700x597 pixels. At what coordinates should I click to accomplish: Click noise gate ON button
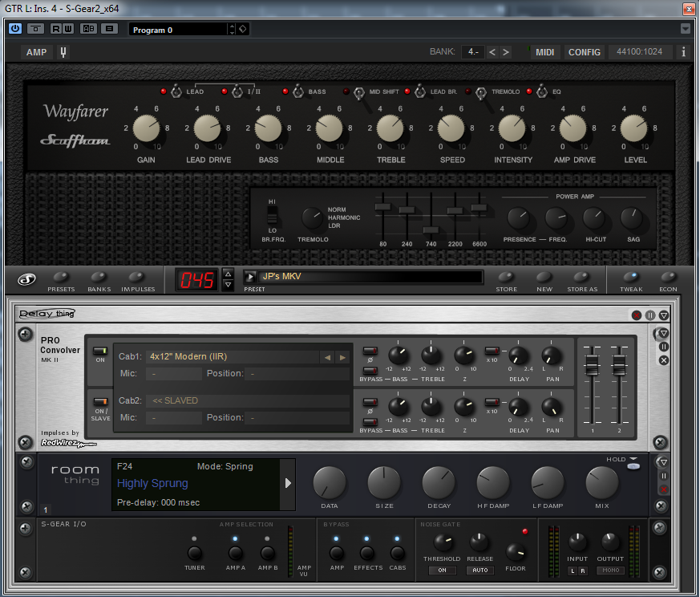(x=442, y=571)
